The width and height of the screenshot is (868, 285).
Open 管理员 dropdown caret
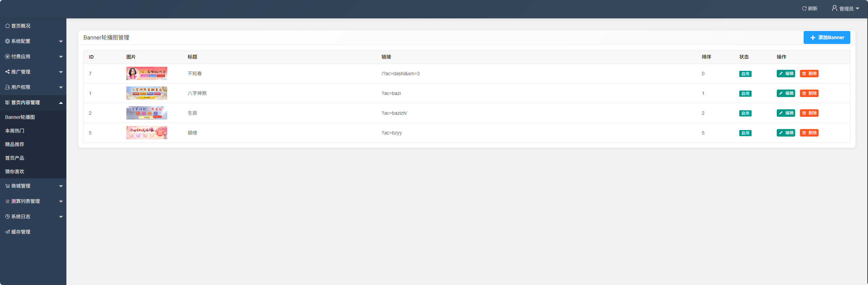pos(857,9)
